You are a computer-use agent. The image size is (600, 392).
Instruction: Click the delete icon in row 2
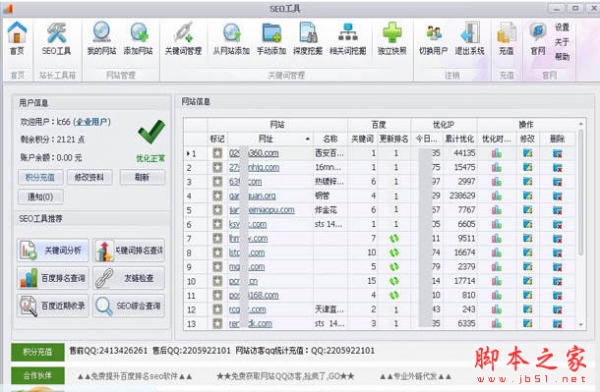point(557,167)
